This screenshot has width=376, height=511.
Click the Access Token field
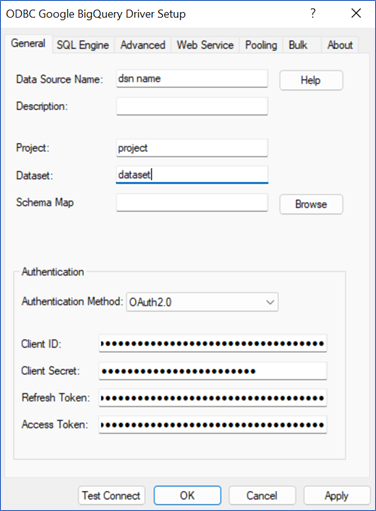(213, 425)
